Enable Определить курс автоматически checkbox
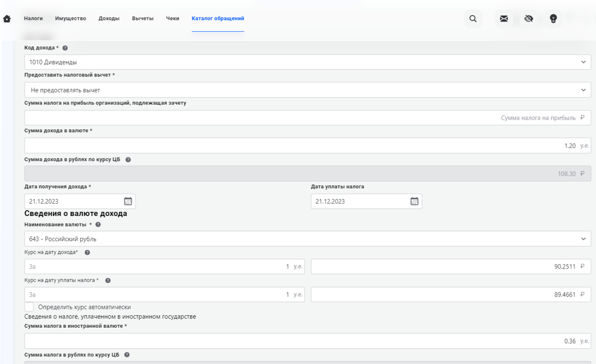 pyautogui.click(x=29, y=307)
